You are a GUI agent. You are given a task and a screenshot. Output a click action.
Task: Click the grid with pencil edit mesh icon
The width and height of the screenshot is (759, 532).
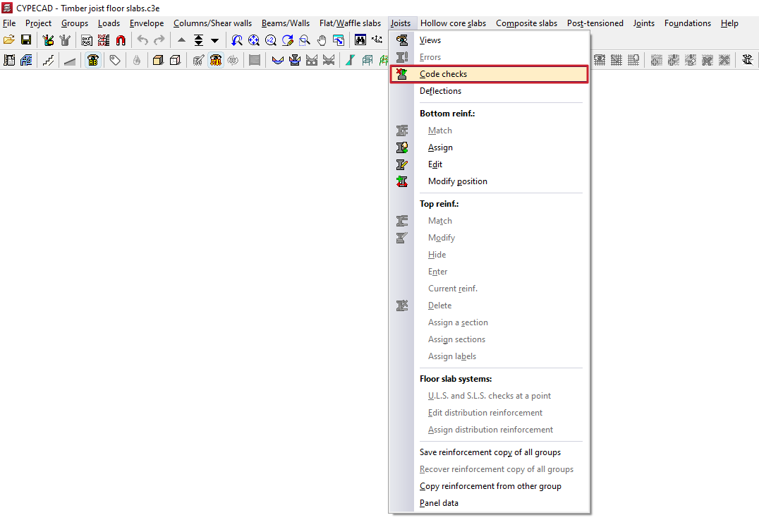point(617,60)
